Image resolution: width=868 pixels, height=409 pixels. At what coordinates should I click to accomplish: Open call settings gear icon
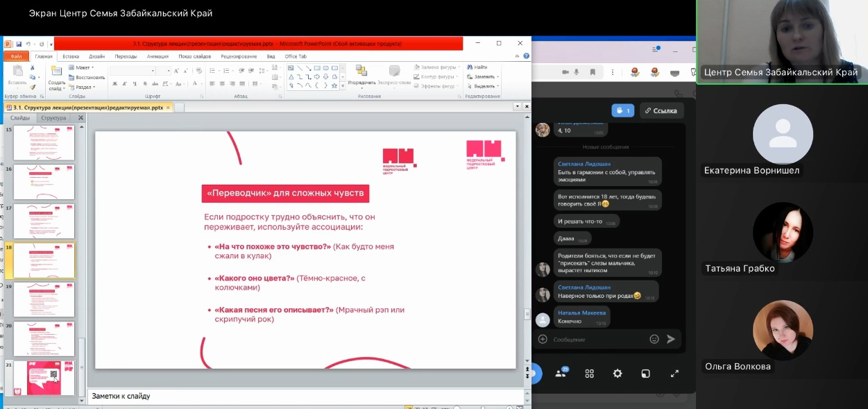click(618, 374)
